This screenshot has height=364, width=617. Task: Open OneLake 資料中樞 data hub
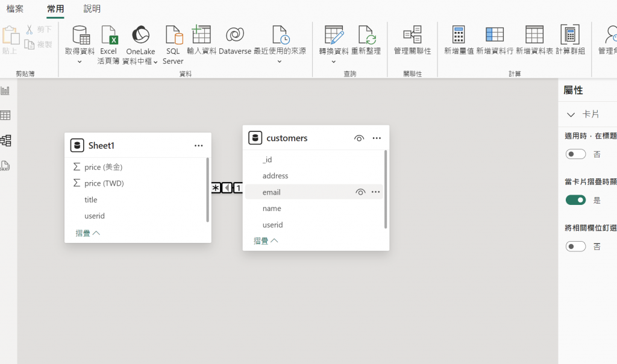point(140,35)
